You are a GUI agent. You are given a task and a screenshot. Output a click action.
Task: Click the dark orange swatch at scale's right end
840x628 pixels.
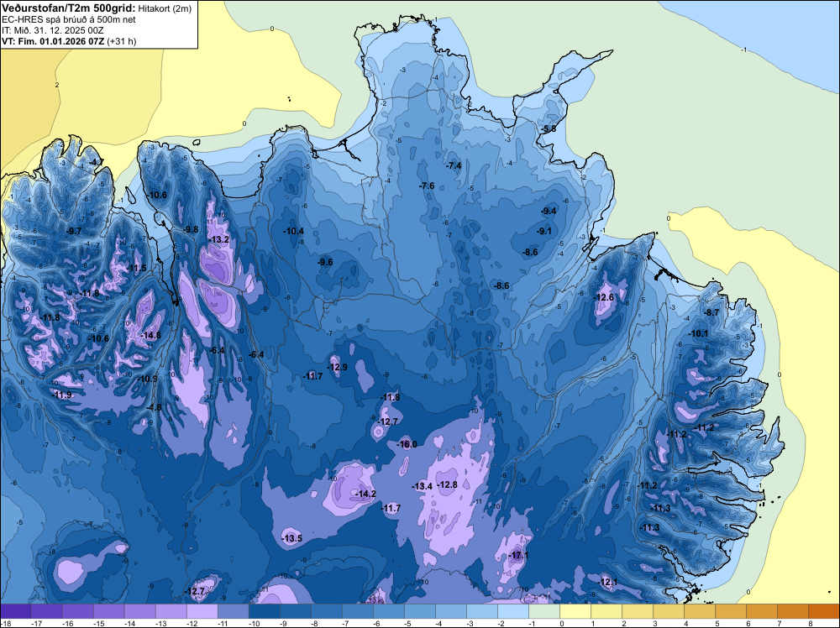coord(824,611)
